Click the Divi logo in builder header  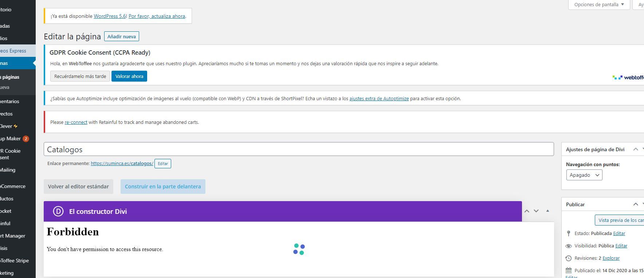click(58, 211)
